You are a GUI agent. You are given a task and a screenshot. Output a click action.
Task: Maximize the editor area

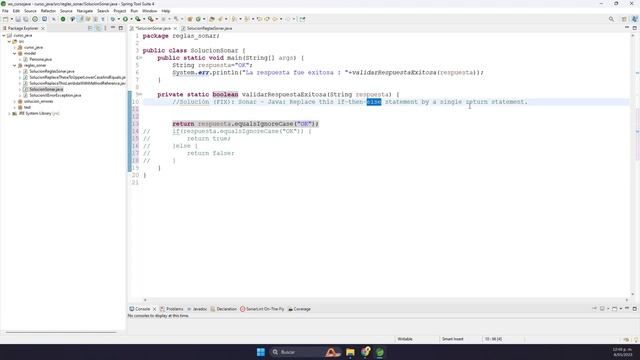pos(635,28)
